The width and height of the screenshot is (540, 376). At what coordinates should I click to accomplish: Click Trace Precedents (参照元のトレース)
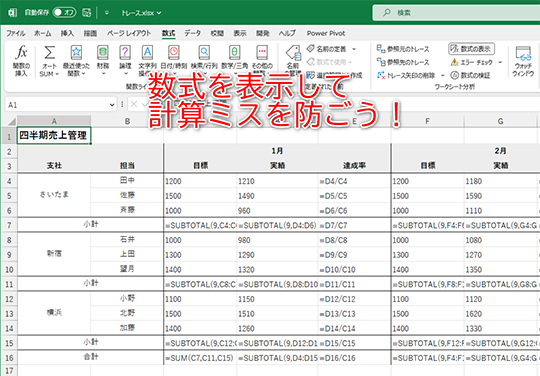click(403, 49)
